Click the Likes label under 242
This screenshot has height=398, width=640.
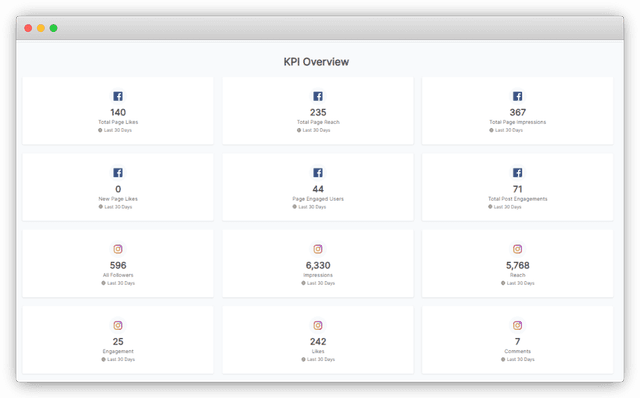(318, 351)
